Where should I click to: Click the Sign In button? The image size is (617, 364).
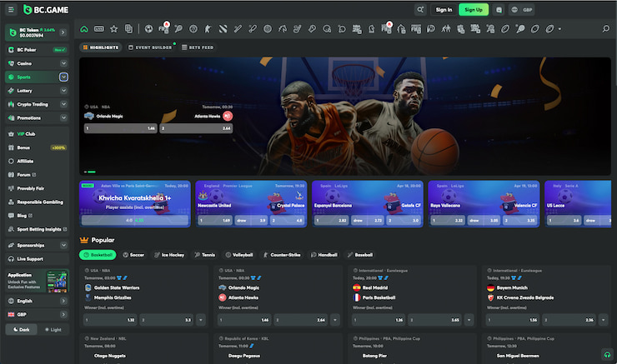[x=444, y=10]
